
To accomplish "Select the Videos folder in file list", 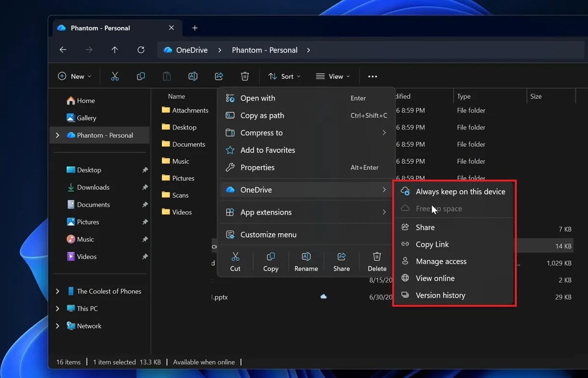I will click(177, 212).
